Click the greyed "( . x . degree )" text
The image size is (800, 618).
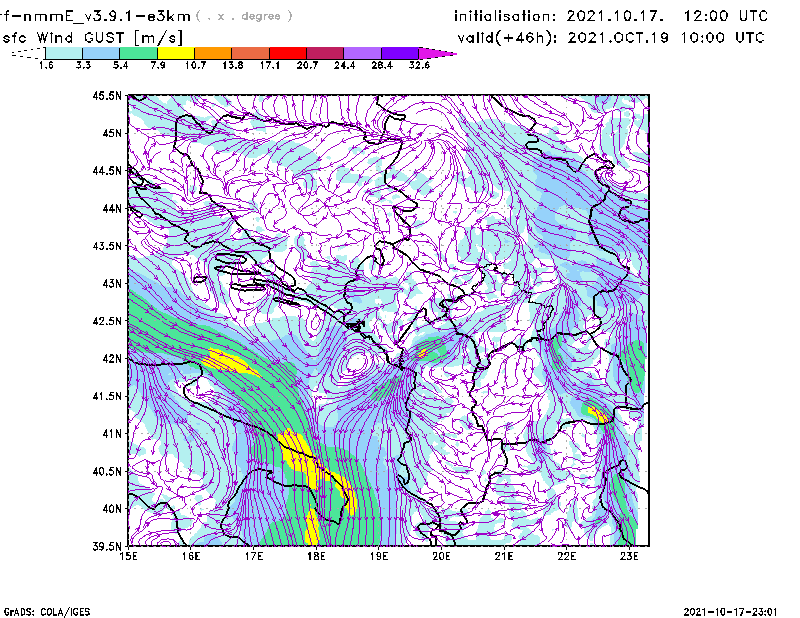coord(244,16)
